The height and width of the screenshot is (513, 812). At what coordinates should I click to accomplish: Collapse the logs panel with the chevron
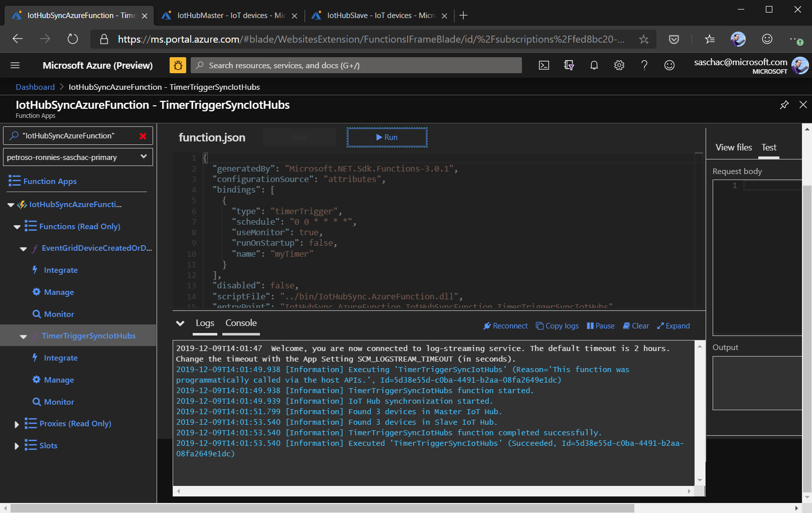[180, 323]
